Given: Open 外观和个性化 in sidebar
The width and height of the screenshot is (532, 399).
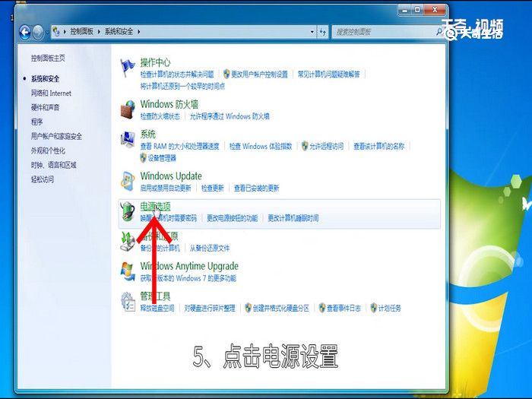Looking at the screenshot, I should pos(48,150).
